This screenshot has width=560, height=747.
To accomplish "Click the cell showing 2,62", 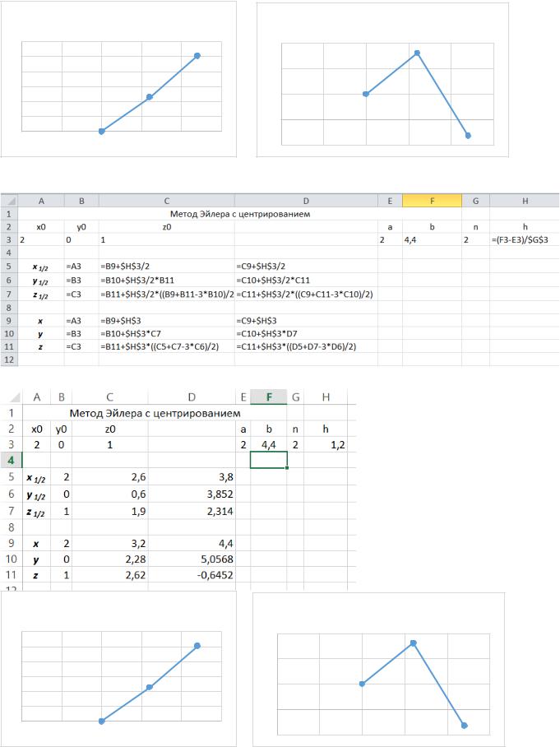I will [x=110, y=574].
